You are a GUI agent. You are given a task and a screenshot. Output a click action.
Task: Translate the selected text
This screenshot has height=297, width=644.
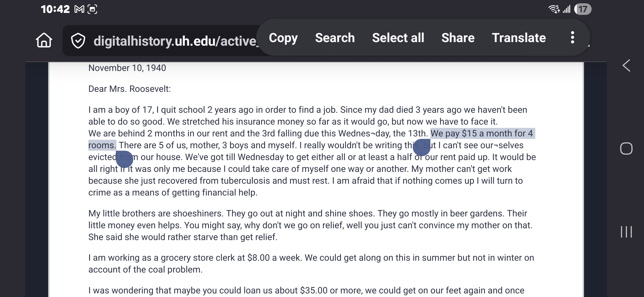[x=519, y=38]
